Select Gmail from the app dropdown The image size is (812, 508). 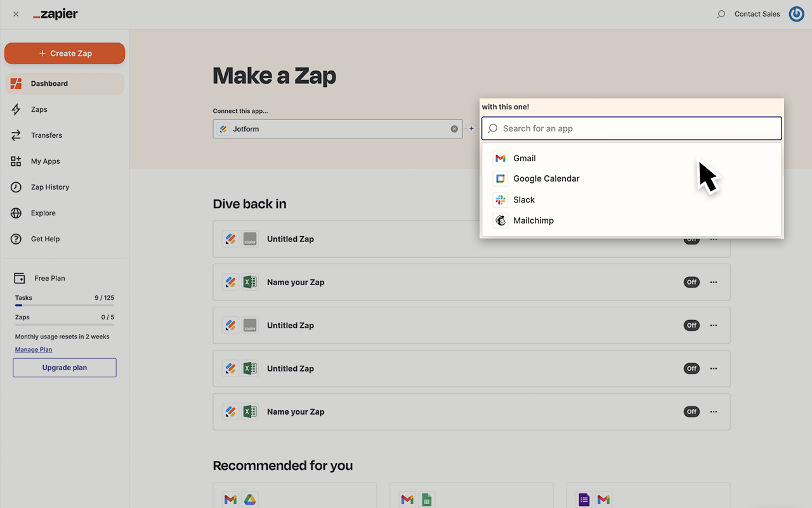pyautogui.click(x=524, y=158)
